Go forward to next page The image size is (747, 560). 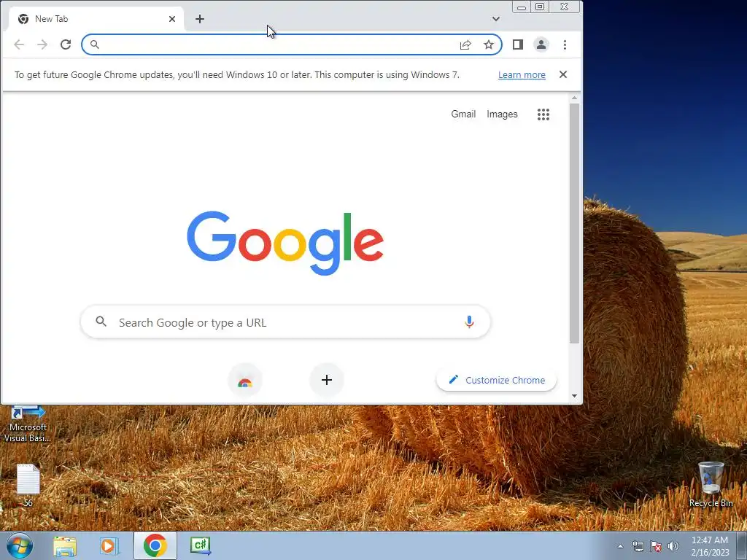click(42, 44)
